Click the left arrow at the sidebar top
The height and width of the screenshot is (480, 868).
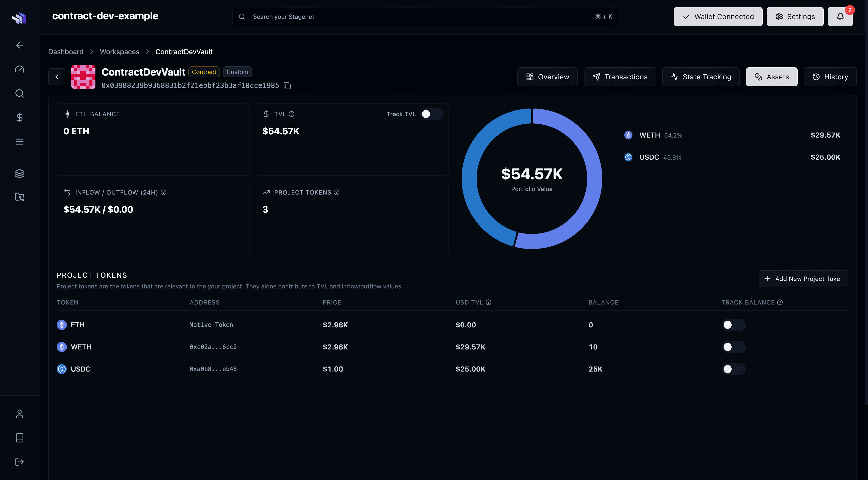point(20,45)
